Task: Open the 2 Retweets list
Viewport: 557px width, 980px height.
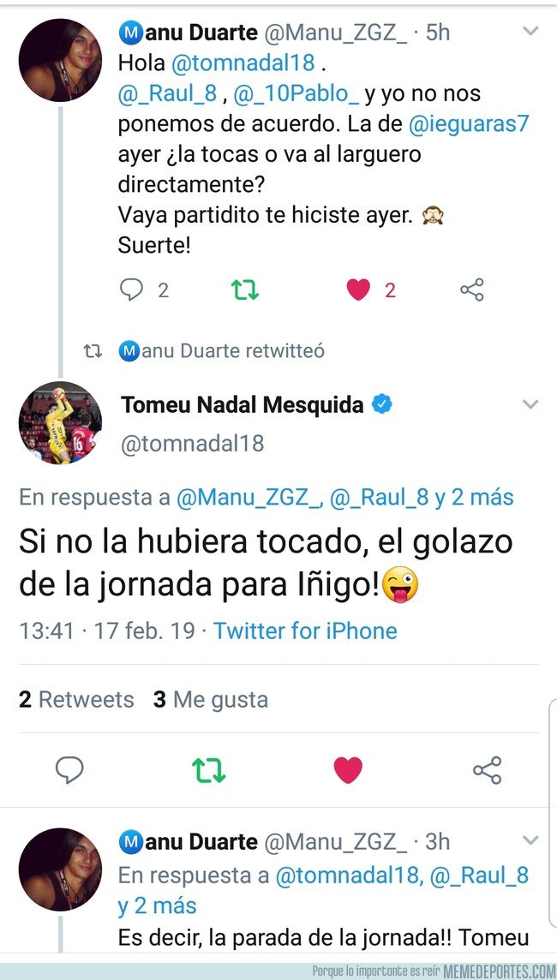Action: click(76, 699)
